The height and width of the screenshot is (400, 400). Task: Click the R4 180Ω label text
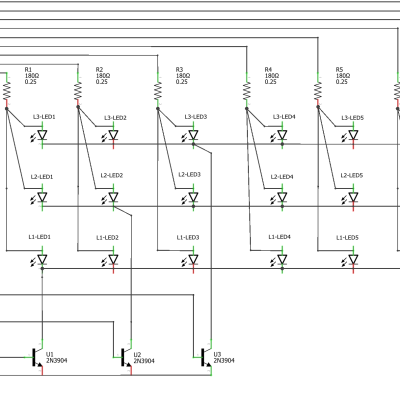272,76
